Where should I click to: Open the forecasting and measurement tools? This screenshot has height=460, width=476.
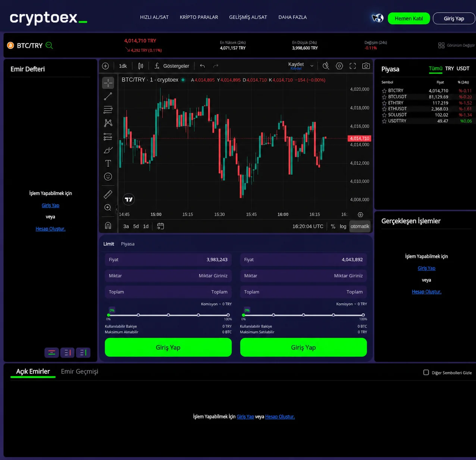tap(108, 137)
